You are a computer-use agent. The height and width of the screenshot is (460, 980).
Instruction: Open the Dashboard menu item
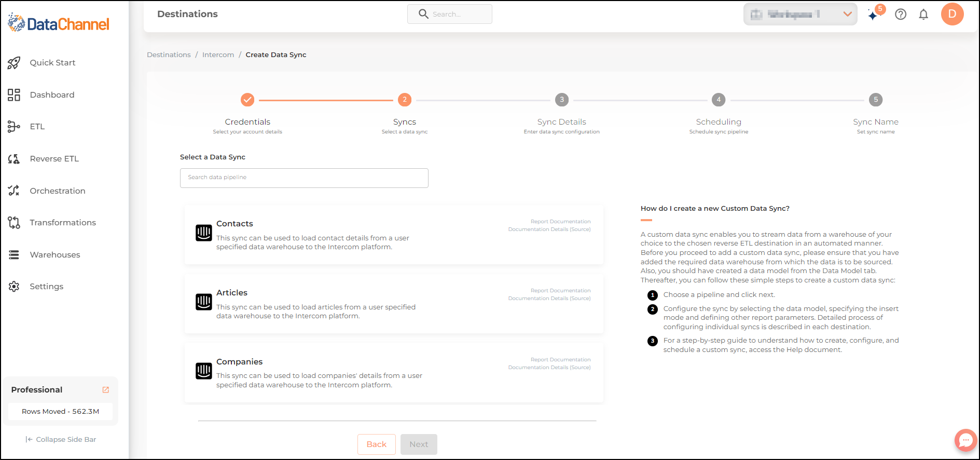[x=52, y=94]
